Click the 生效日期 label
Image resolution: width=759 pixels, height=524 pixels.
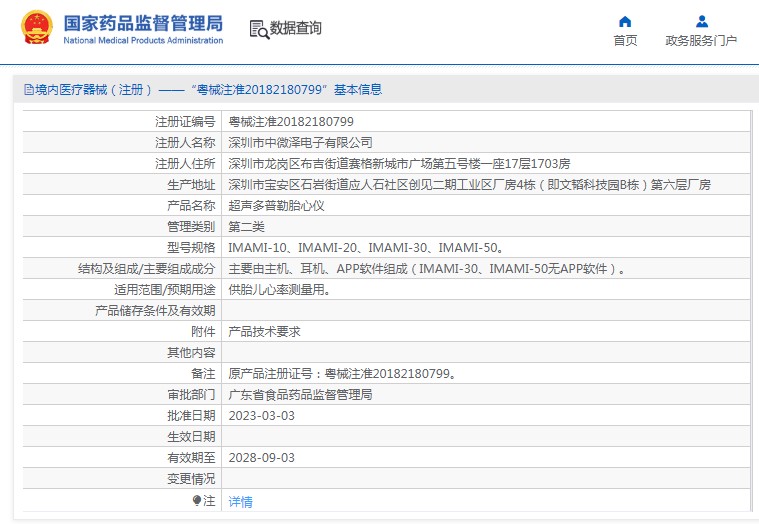pos(191,436)
